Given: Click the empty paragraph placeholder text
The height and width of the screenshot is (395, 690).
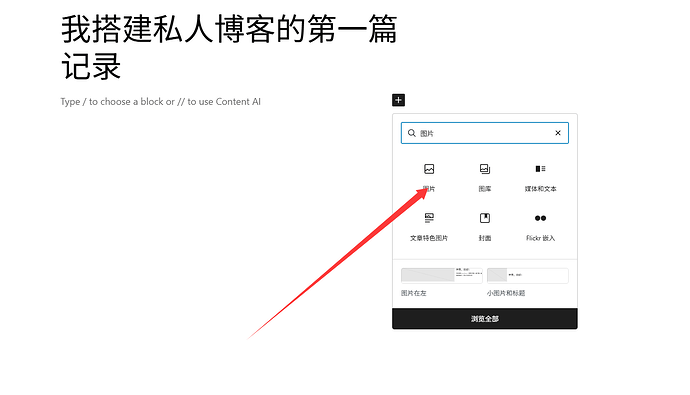Looking at the screenshot, I should [161, 102].
